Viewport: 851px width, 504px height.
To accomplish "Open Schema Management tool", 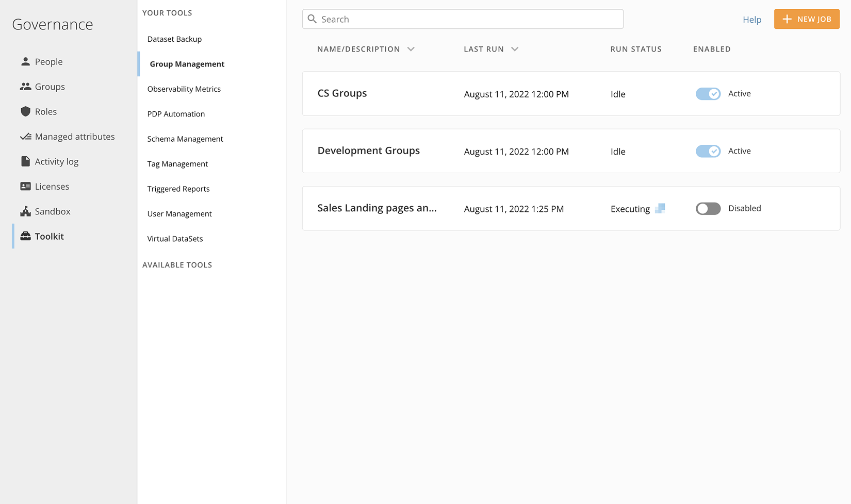I will click(185, 139).
